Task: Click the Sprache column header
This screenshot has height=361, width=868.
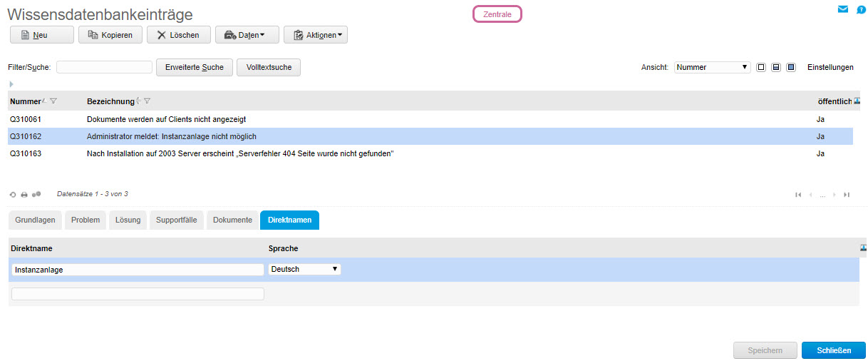Action: pyautogui.click(x=283, y=248)
